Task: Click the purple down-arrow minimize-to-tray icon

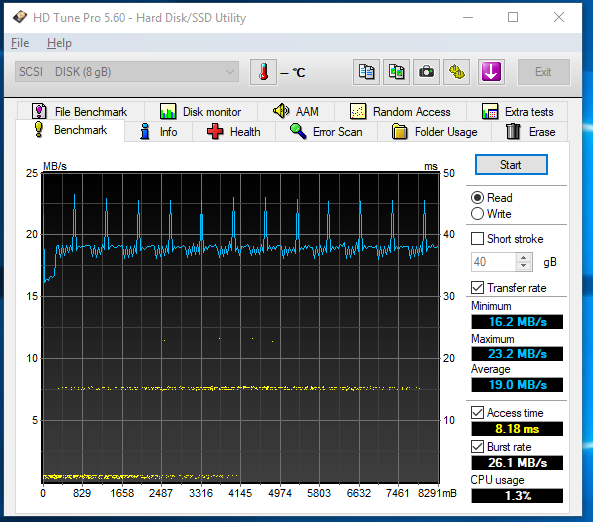Action: tap(491, 72)
